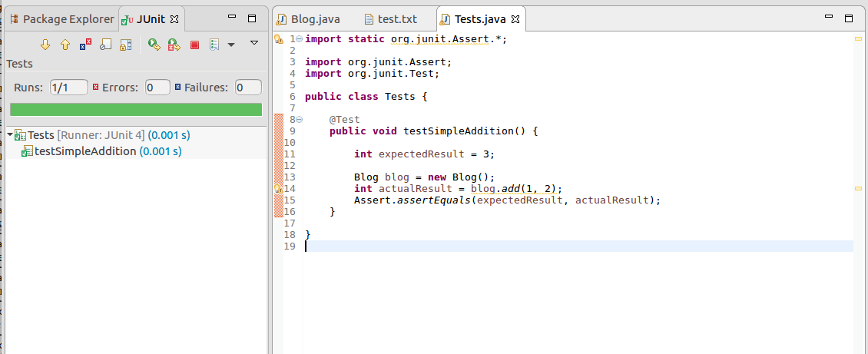Open Test Run History dropdown arrow
868x354 pixels.
(231, 45)
